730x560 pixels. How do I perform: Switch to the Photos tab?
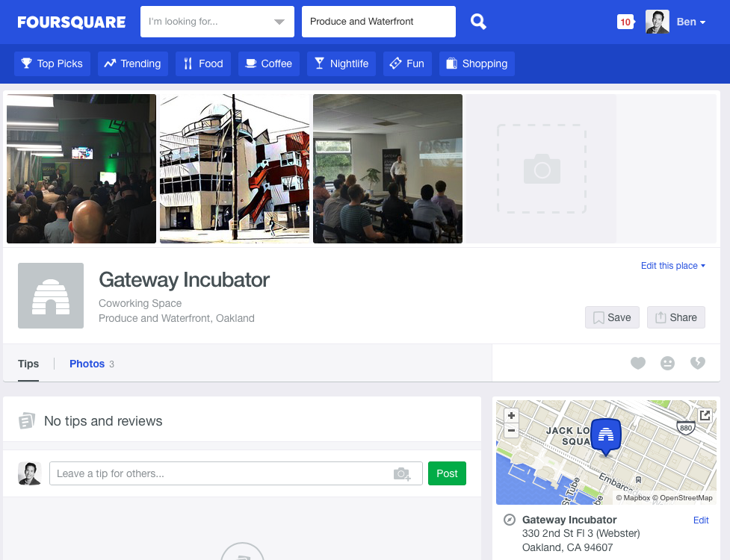click(87, 364)
